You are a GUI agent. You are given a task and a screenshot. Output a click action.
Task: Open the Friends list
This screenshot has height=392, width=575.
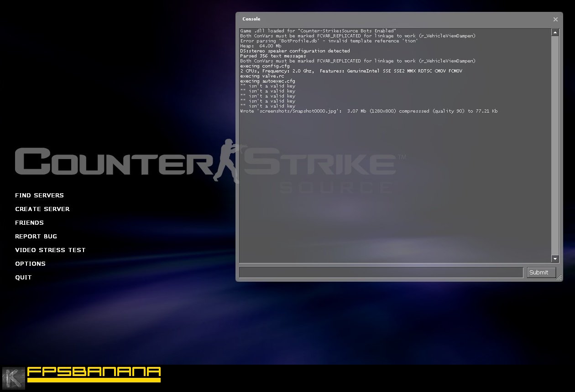click(29, 223)
